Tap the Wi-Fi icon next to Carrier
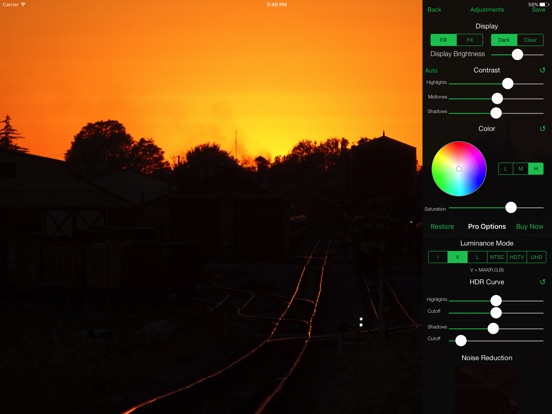This screenshot has height=414, width=552. tap(23, 5)
